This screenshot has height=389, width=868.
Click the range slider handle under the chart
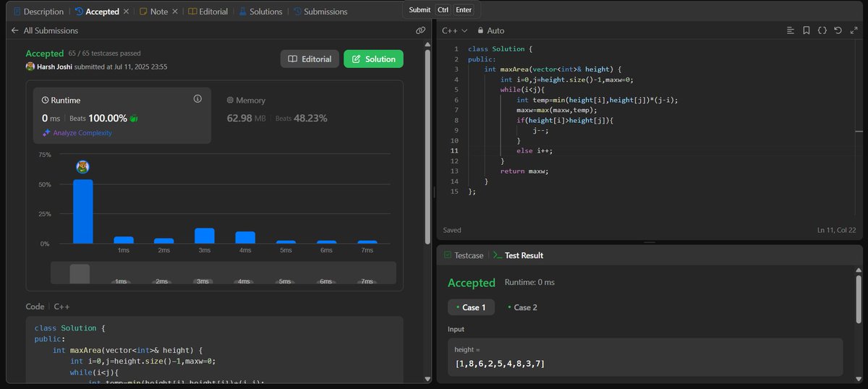tap(80, 273)
